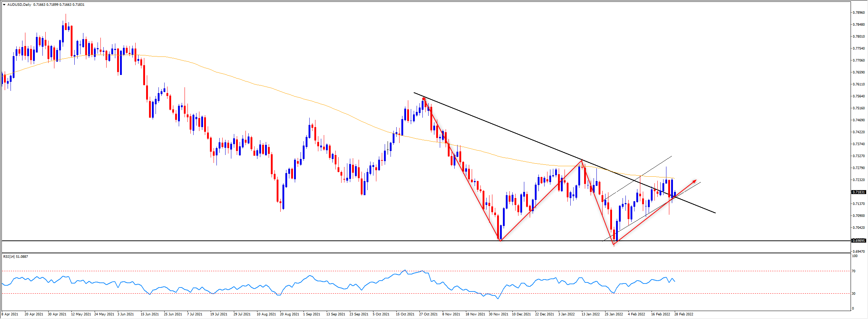The height and width of the screenshot is (319, 868).
Task: Click the RSI 70 level scale label
Action: tap(853, 271)
